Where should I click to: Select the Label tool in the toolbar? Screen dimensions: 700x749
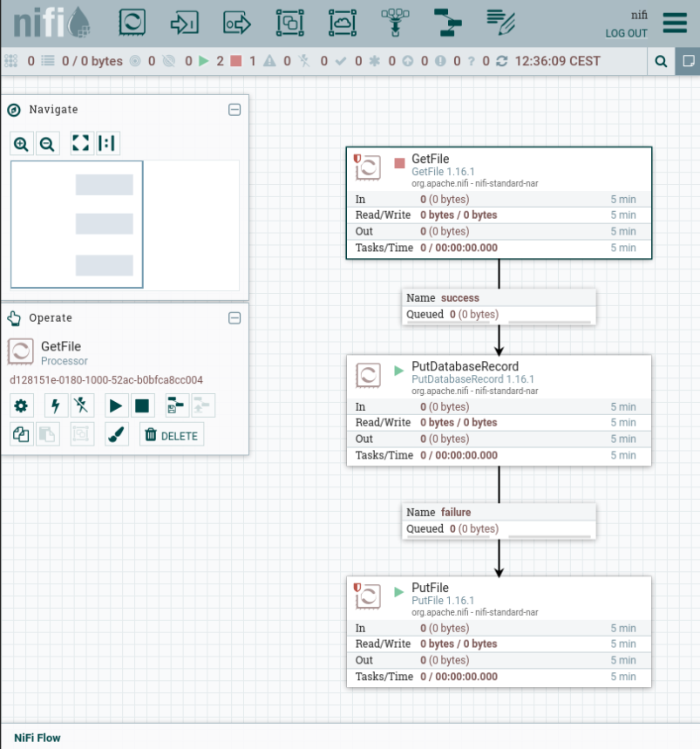[x=500, y=24]
